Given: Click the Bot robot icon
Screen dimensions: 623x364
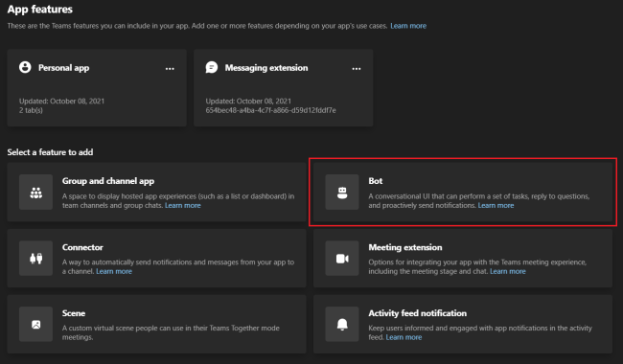Looking at the screenshot, I should [342, 193].
